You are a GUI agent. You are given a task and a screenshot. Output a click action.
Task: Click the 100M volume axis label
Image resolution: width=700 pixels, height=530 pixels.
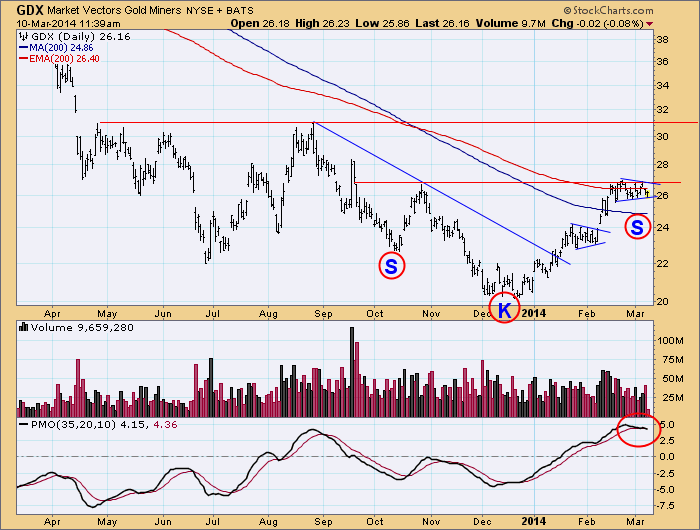[670, 341]
